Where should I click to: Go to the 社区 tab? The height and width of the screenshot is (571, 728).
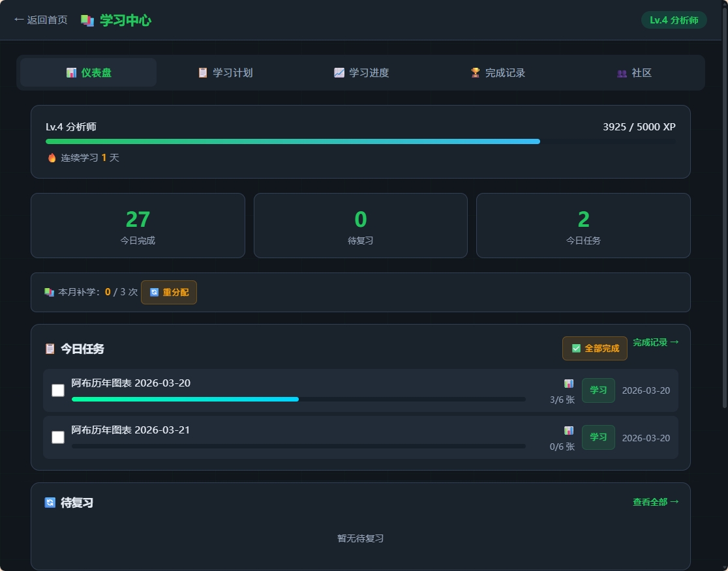[634, 73]
